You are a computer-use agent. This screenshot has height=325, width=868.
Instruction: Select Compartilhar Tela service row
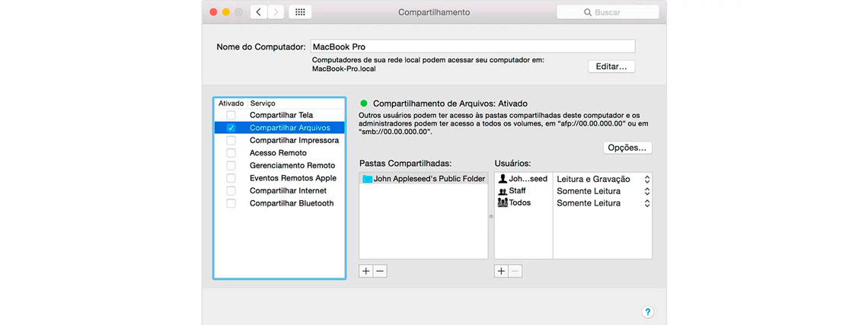pos(279,115)
